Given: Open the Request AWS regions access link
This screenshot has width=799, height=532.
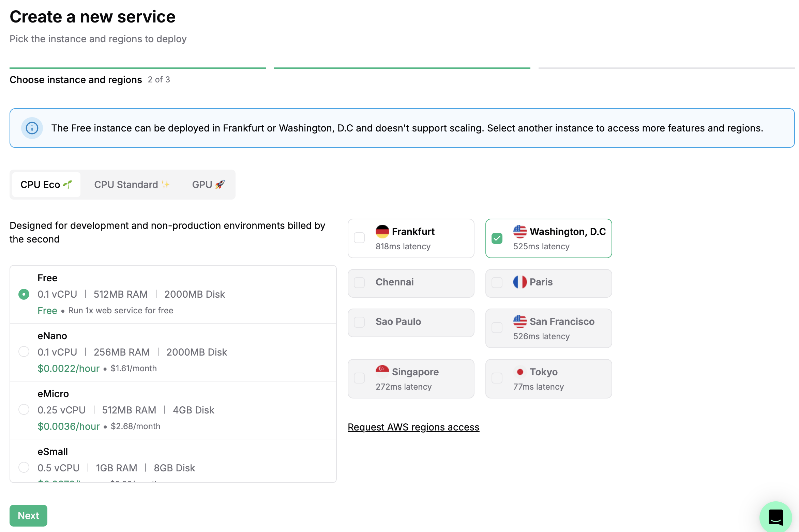Looking at the screenshot, I should (x=413, y=427).
